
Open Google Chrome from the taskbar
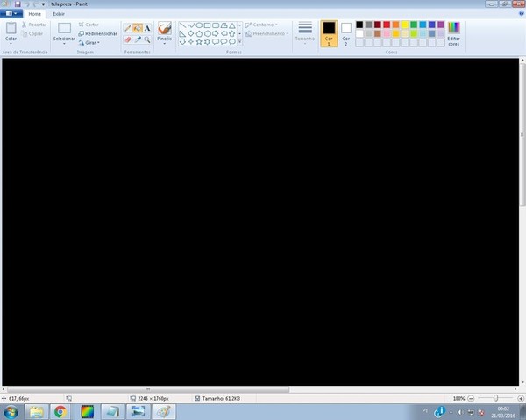pos(61,411)
